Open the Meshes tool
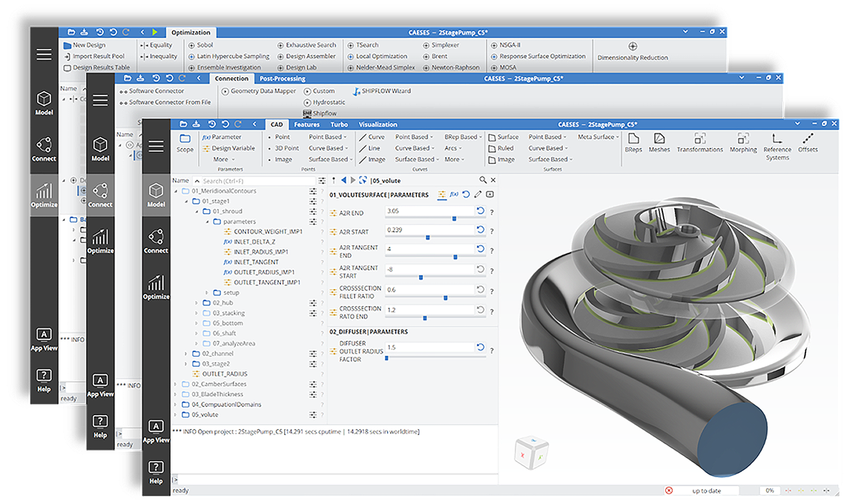The height and width of the screenshot is (504, 844). (659, 143)
